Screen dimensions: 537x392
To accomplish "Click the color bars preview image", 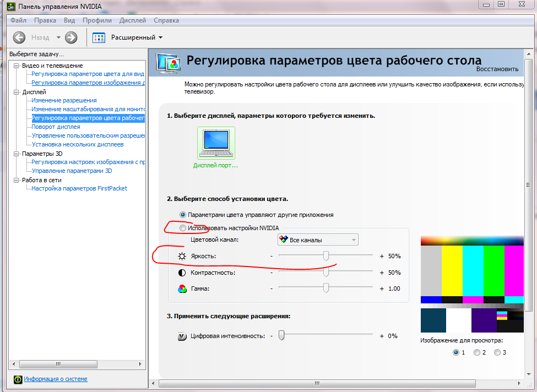I will [x=472, y=284].
